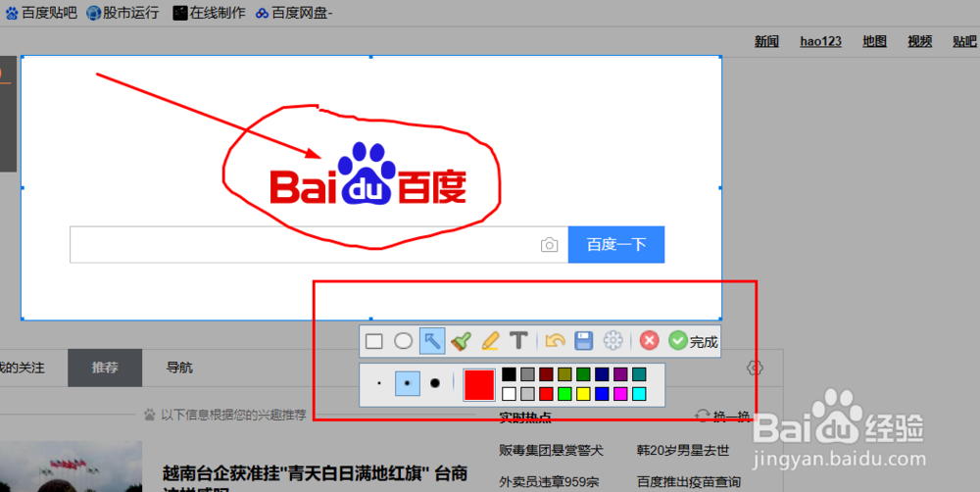Select the rectangle shape tool
Screen dimensions: 980x492
pyautogui.click(x=373, y=341)
